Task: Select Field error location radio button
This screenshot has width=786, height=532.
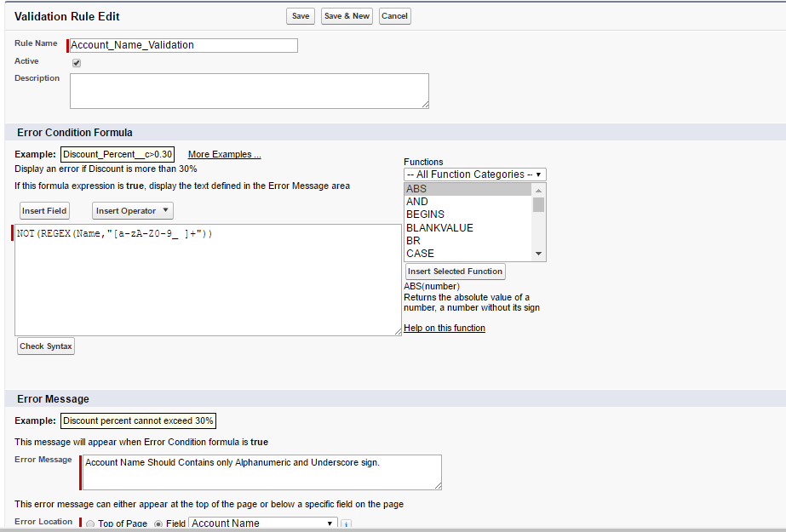Action: (158, 524)
